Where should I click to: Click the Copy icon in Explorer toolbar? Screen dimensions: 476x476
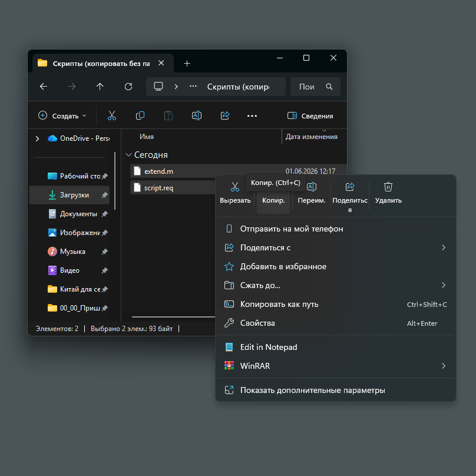140,115
